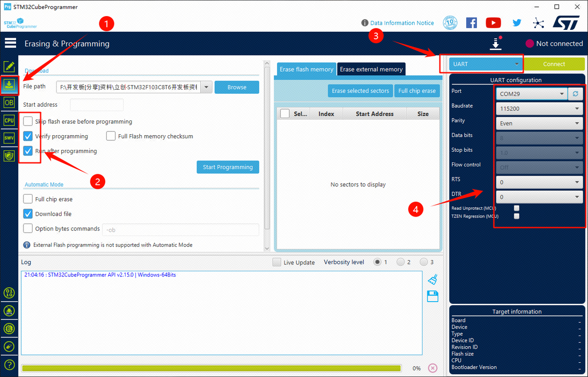Open the COM29 port dropdown

pos(532,94)
